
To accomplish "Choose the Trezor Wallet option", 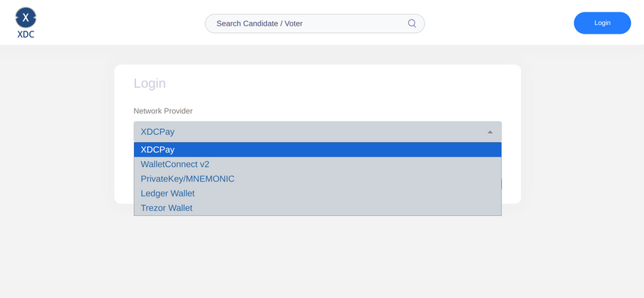I will (167, 208).
